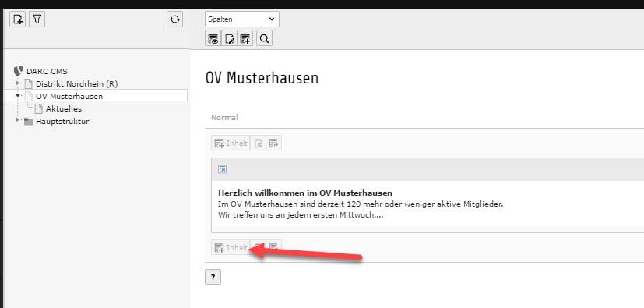Image resolution: width=644 pixels, height=308 pixels.
Task: Refresh the page tree
Action: tap(175, 19)
